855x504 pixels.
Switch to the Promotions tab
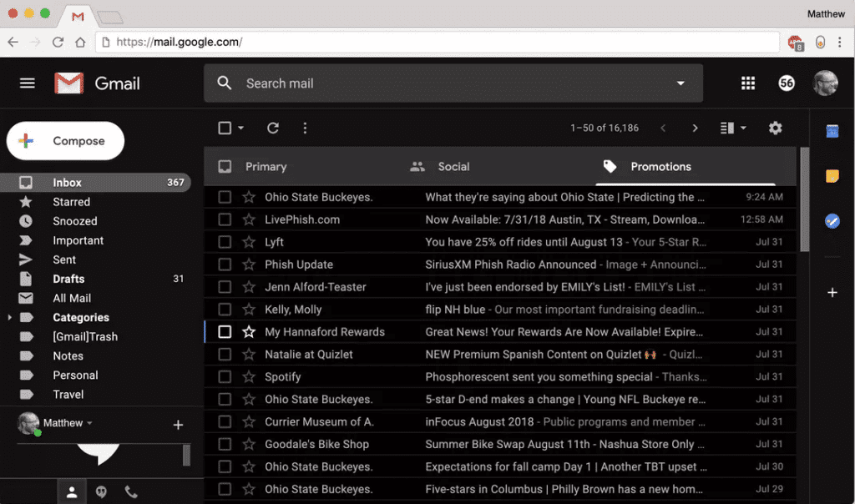pyautogui.click(x=661, y=167)
